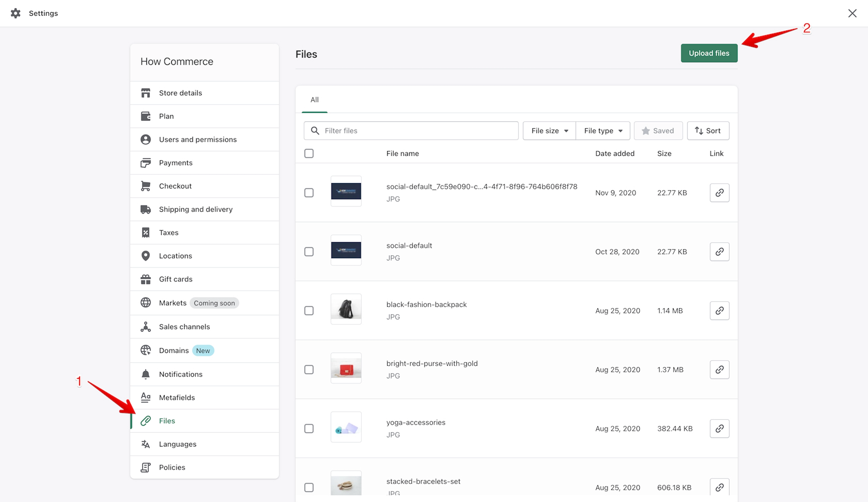
Task: Open the yoga accessories thumbnail
Action: pyautogui.click(x=346, y=427)
